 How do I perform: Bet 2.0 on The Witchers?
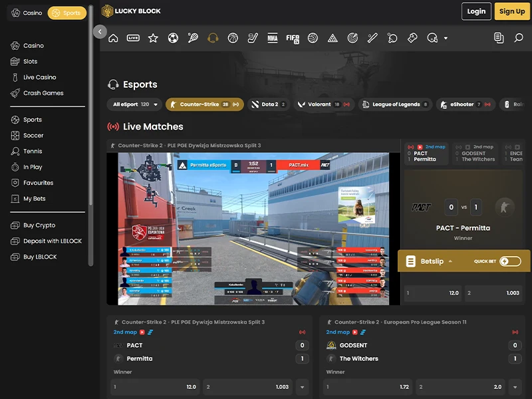pos(460,387)
